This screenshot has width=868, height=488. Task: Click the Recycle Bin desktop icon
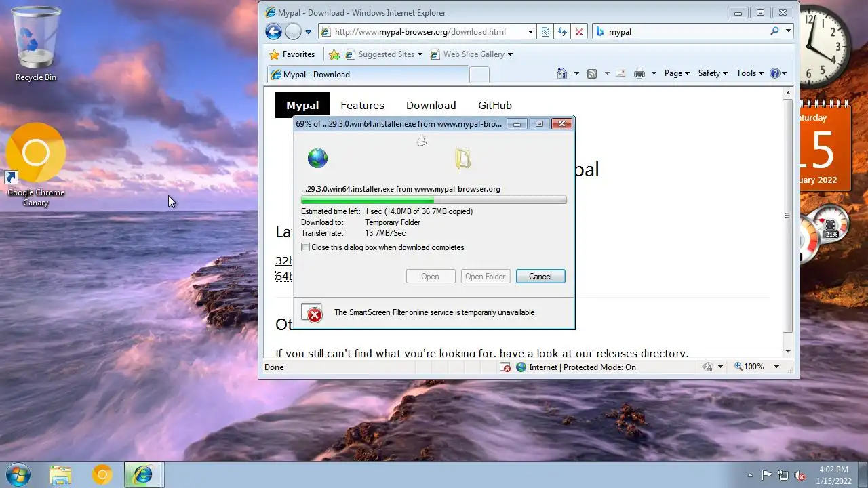pyautogui.click(x=36, y=45)
